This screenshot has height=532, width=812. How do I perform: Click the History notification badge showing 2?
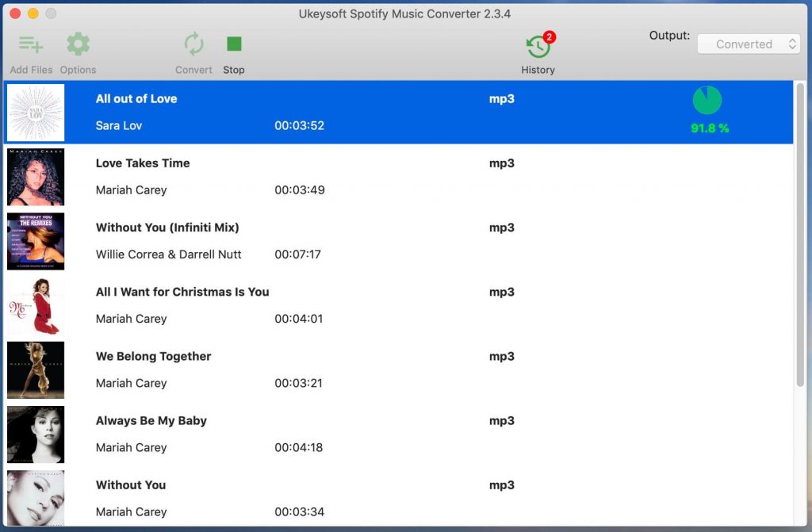coord(548,36)
